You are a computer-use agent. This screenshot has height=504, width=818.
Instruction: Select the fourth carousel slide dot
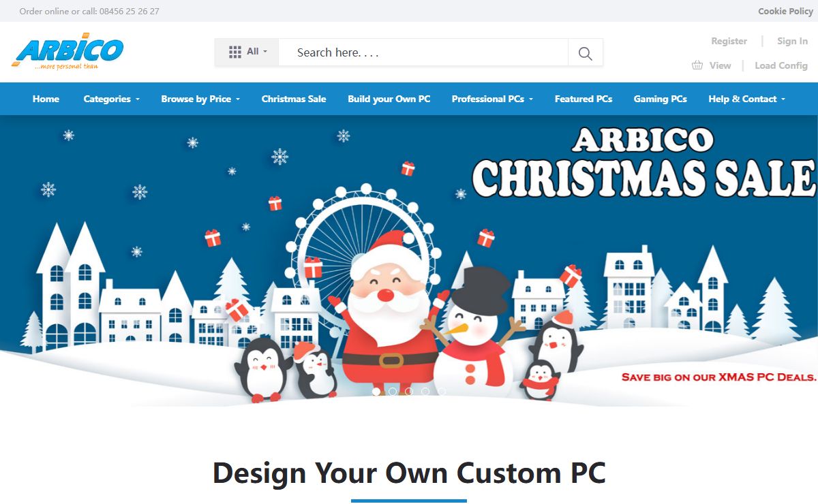[425, 392]
